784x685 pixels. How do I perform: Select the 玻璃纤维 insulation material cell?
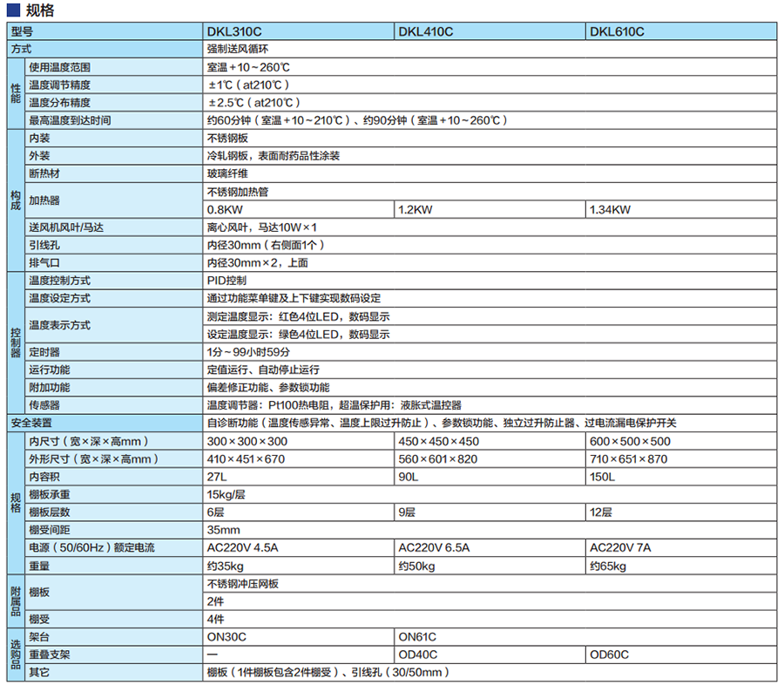click(226, 173)
